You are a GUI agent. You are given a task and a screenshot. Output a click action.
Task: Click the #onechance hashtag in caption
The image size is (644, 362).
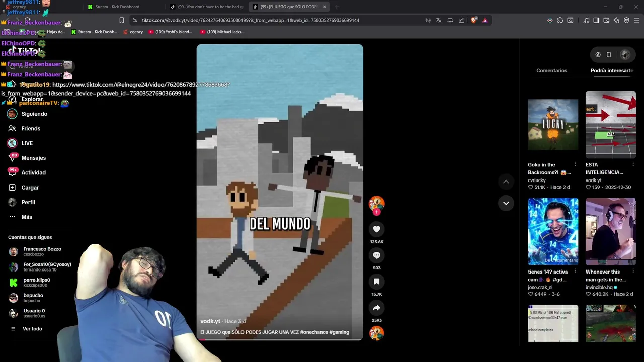314,332
